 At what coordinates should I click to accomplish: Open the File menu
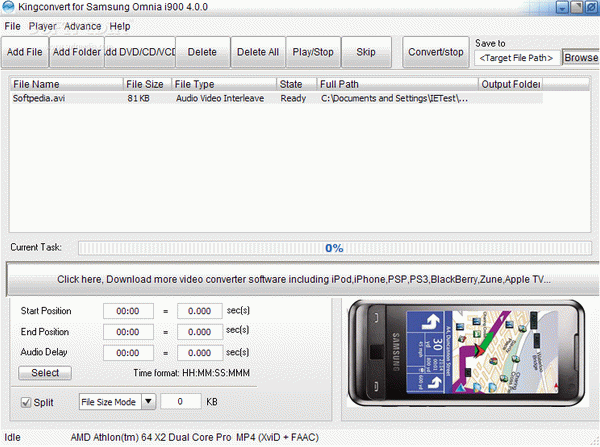(12, 26)
